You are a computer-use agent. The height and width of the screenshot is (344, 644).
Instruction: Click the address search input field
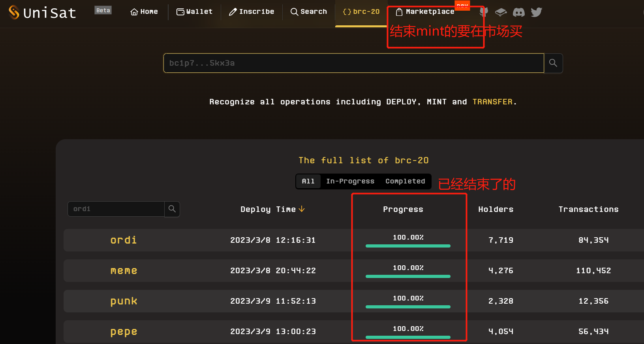click(x=354, y=63)
